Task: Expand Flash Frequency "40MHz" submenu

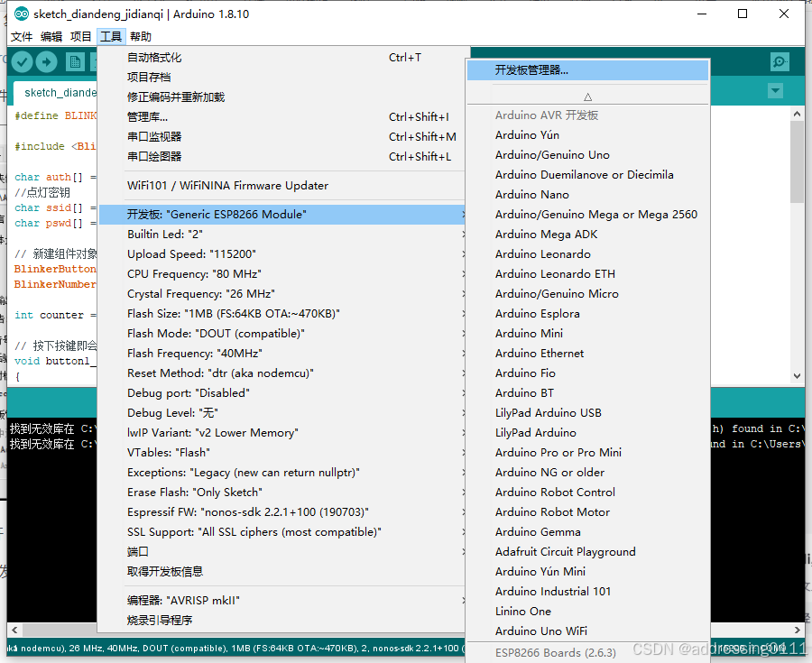Action: [x=281, y=353]
